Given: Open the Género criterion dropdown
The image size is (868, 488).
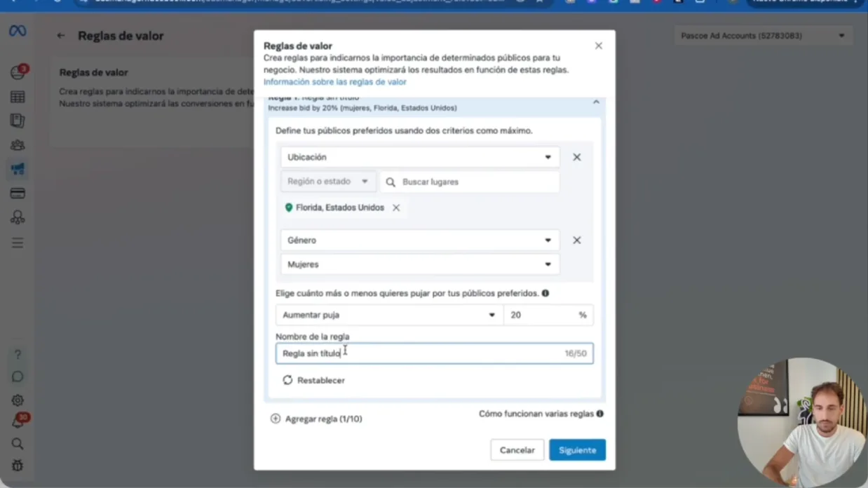Looking at the screenshot, I should [420, 240].
